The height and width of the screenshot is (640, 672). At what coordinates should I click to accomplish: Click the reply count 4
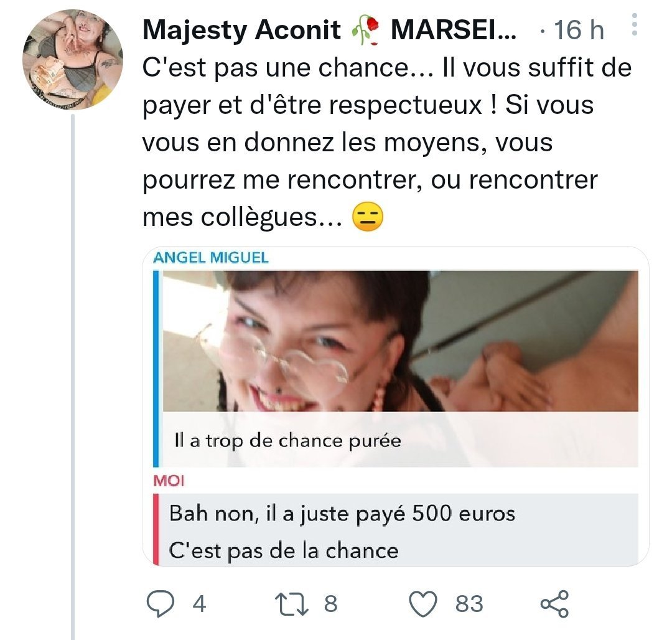point(198,604)
